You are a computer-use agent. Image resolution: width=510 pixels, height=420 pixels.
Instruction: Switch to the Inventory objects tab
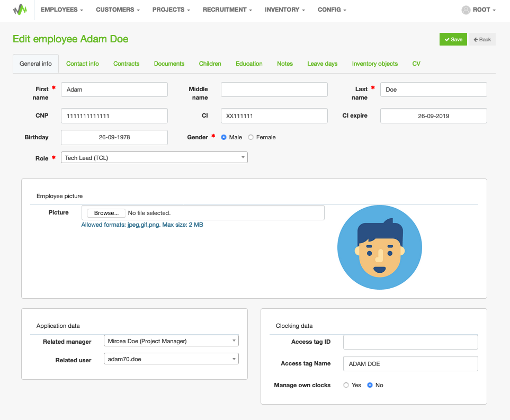tap(374, 64)
